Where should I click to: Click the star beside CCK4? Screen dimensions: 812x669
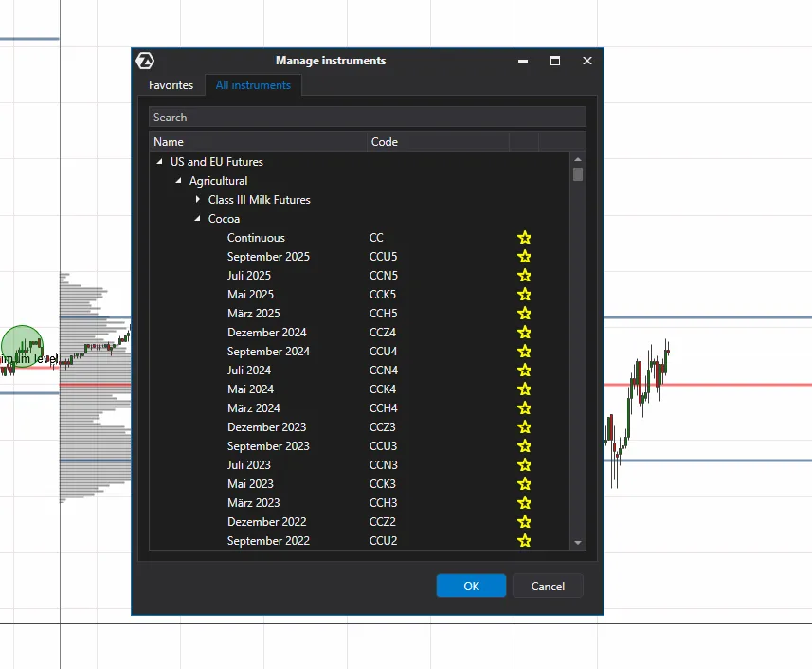pos(524,389)
